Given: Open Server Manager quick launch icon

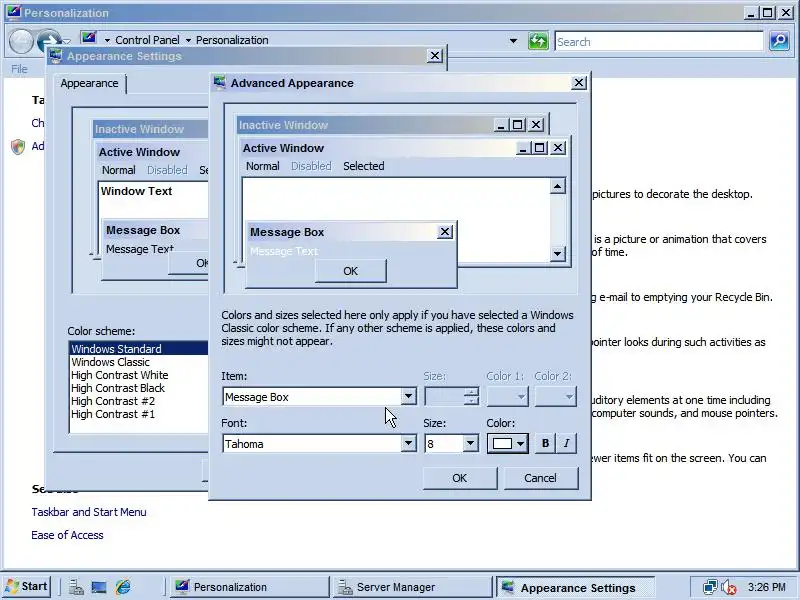Looking at the screenshot, I should (x=76, y=587).
